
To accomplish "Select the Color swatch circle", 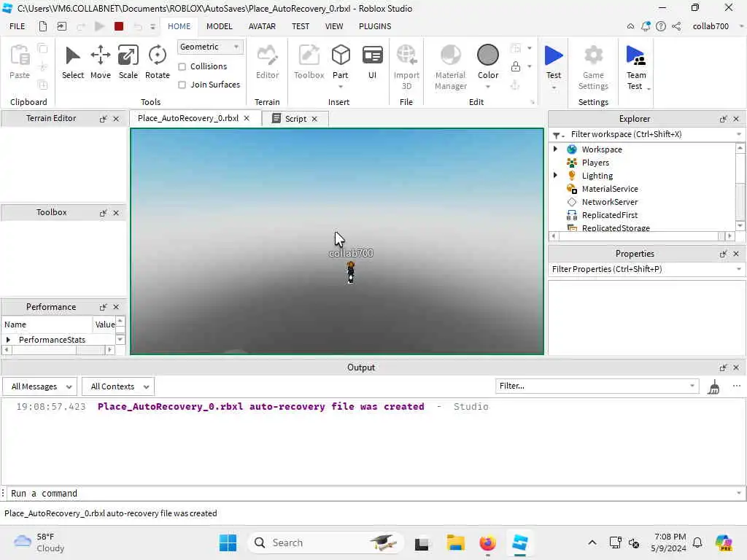I will (x=488, y=55).
